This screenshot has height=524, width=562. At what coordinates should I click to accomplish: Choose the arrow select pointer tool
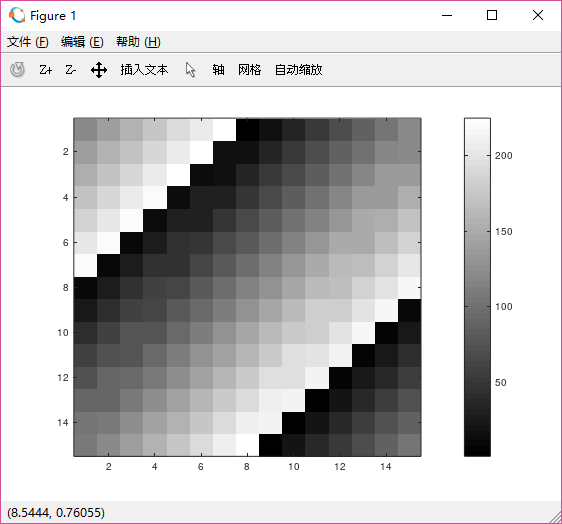click(x=190, y=70)
